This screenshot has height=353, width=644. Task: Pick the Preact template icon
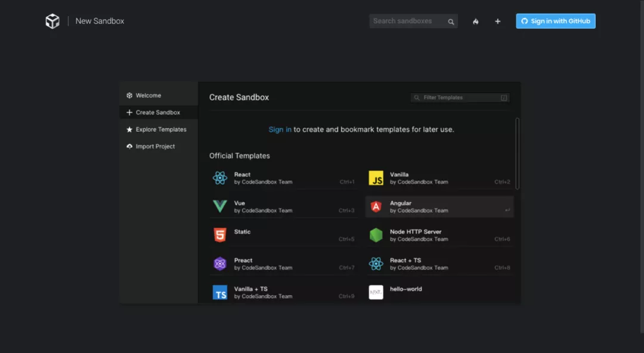pos(220,264)
